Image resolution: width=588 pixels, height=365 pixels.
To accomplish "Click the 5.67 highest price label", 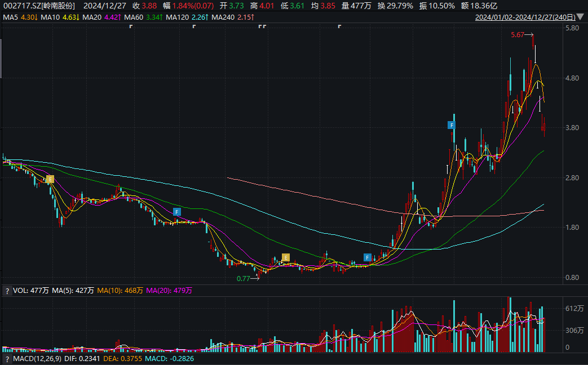I will [x=518, y=35].
